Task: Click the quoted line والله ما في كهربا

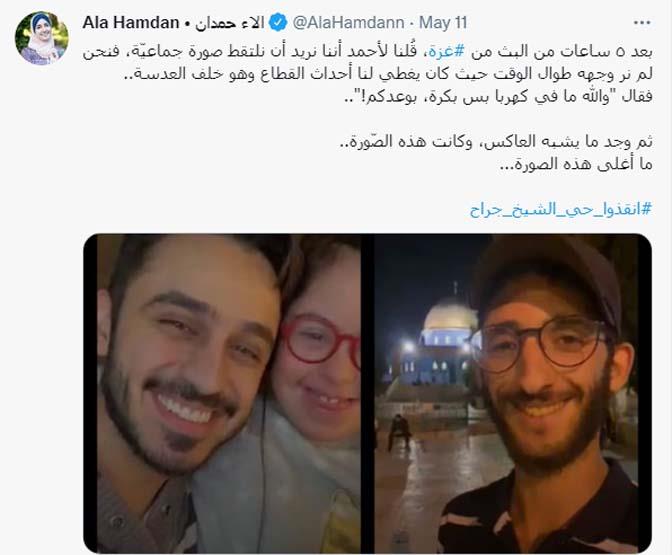Action: tap(499, 96)
